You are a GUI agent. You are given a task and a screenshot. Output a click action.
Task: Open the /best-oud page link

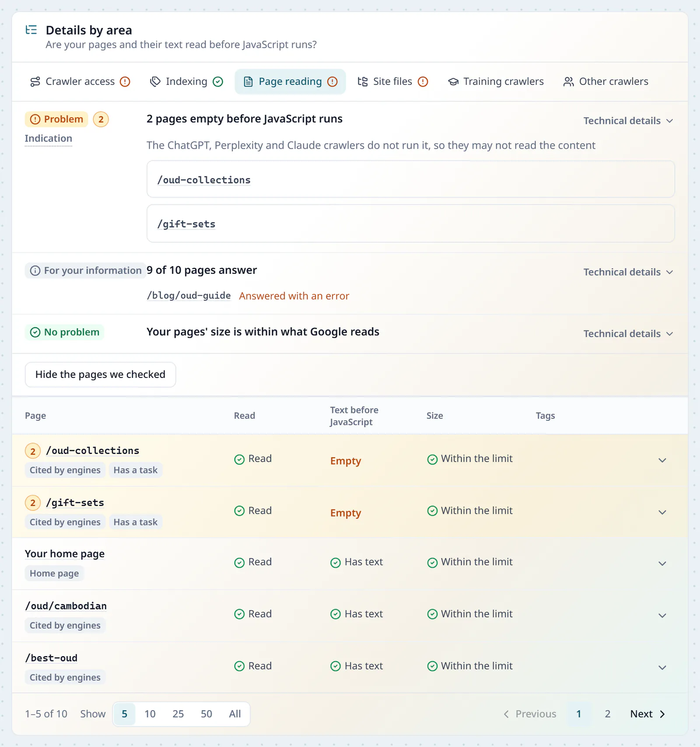tap(51, 658)
